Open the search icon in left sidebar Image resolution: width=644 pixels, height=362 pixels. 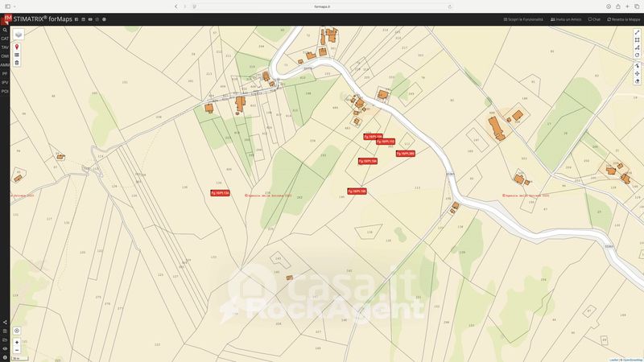click(5, 30)
